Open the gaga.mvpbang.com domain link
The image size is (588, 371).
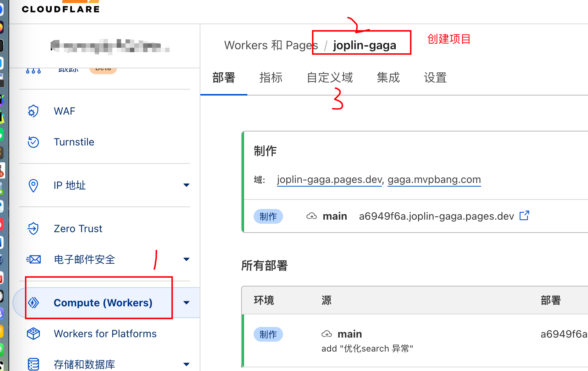click(x=434, y=180)
